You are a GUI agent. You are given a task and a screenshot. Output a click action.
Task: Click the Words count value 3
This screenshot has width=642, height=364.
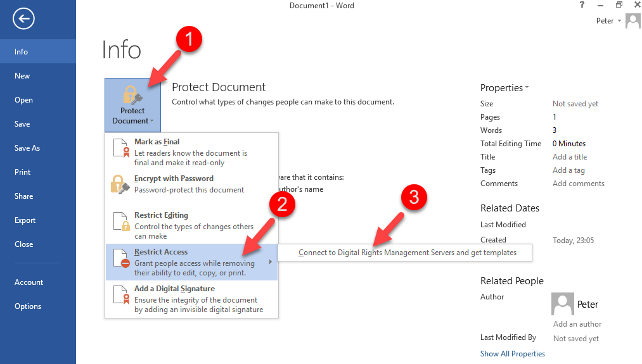[x=555, y=130]
